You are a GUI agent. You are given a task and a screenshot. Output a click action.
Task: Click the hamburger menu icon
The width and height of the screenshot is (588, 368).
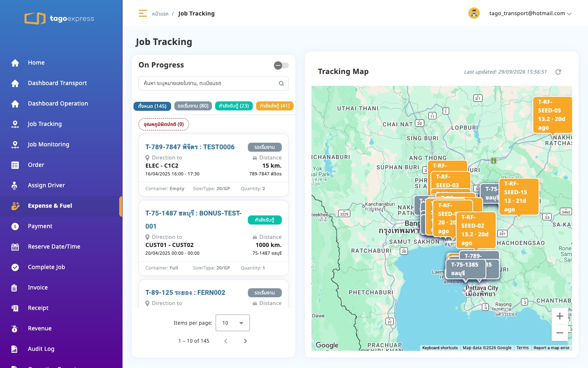143,13
